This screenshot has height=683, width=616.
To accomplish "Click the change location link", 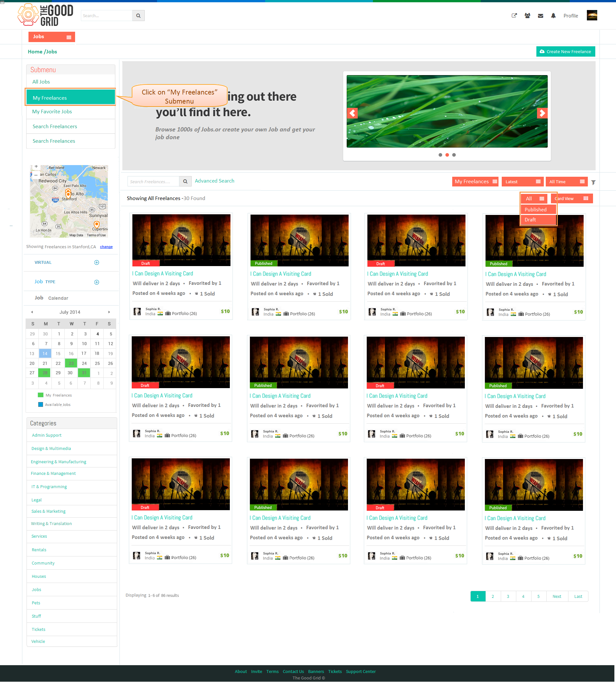I will click(106, 247).
